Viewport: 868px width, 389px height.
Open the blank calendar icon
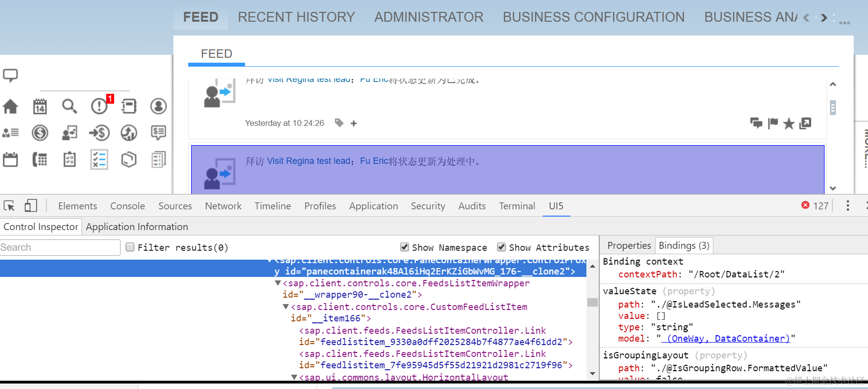coord(10,159)
